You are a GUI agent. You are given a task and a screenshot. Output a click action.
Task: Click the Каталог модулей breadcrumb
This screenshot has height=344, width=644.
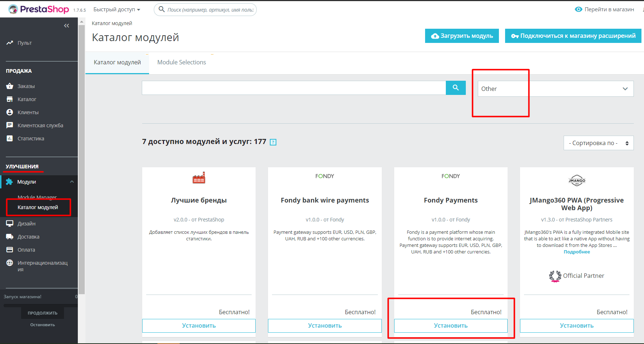pos(112,23)
